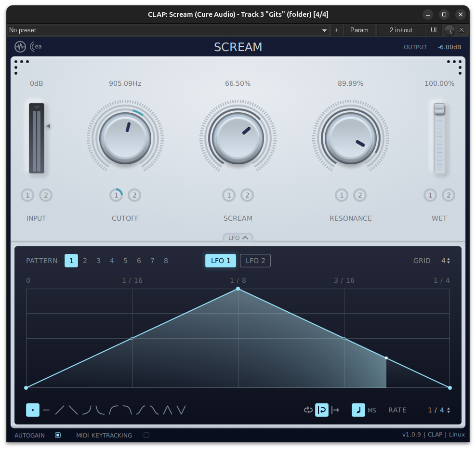Screen dimensions: 476x450
Task: Toggle LFO 1 modulation for Input
Action: coord(27,195)
